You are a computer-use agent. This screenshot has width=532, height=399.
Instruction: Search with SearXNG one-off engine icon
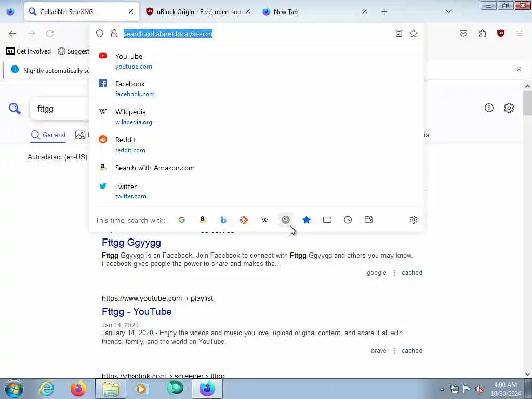click(x=286, y=220)
